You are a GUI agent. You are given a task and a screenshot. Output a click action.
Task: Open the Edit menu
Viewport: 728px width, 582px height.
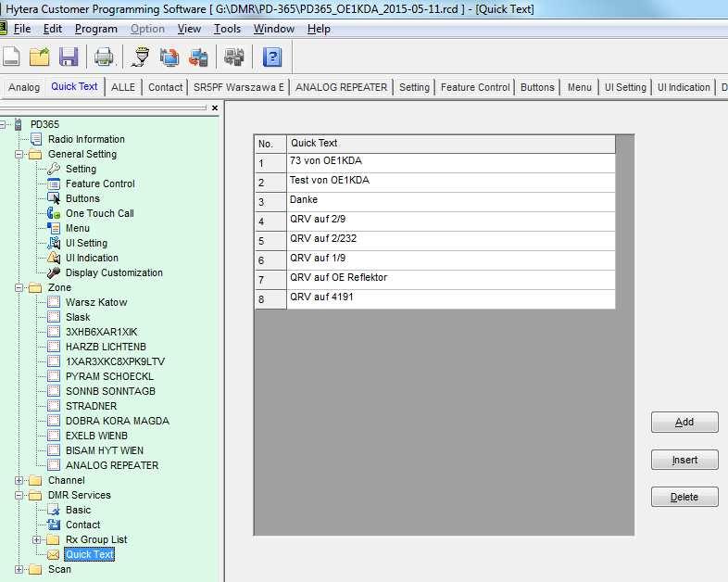click(x=53, y=29)
